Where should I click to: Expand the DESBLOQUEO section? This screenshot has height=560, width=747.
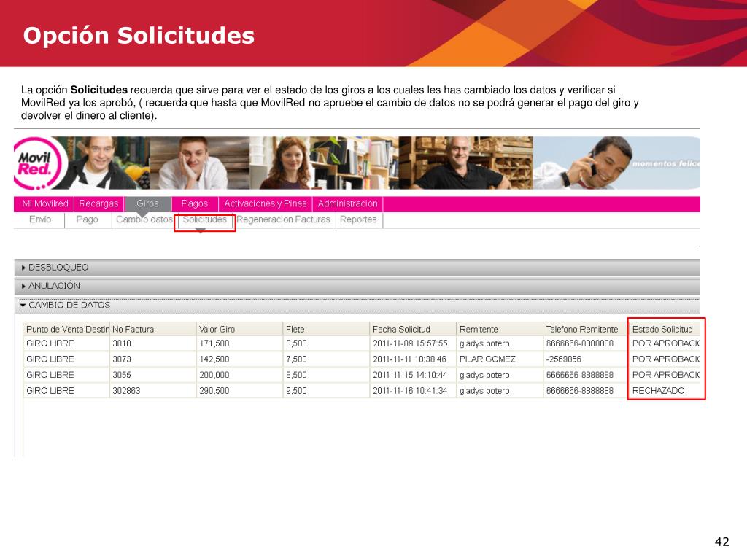point(357,268)
